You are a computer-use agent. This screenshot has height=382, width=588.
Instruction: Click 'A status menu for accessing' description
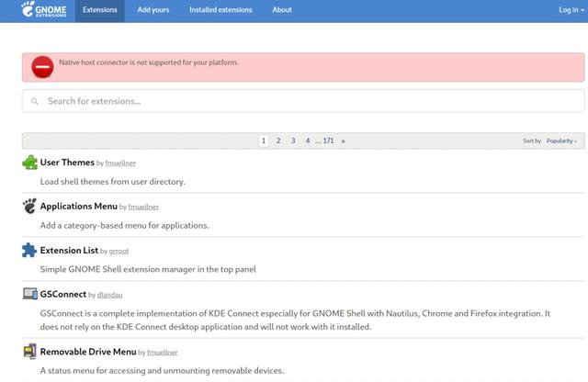tap(162, 370)
